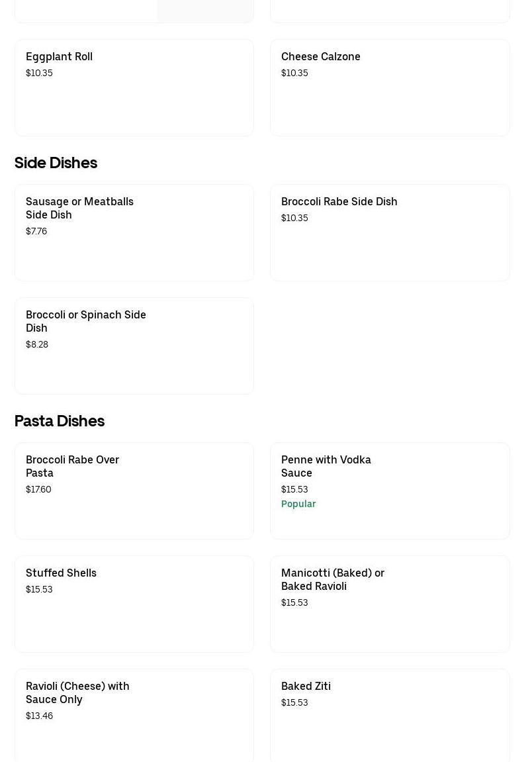
Task: Click the Pasta Dishes section heading
Action: (60, 421)
